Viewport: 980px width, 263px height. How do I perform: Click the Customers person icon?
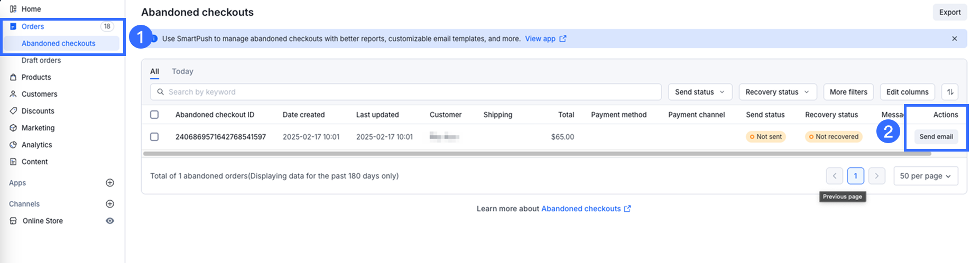[x=13, y=94]
